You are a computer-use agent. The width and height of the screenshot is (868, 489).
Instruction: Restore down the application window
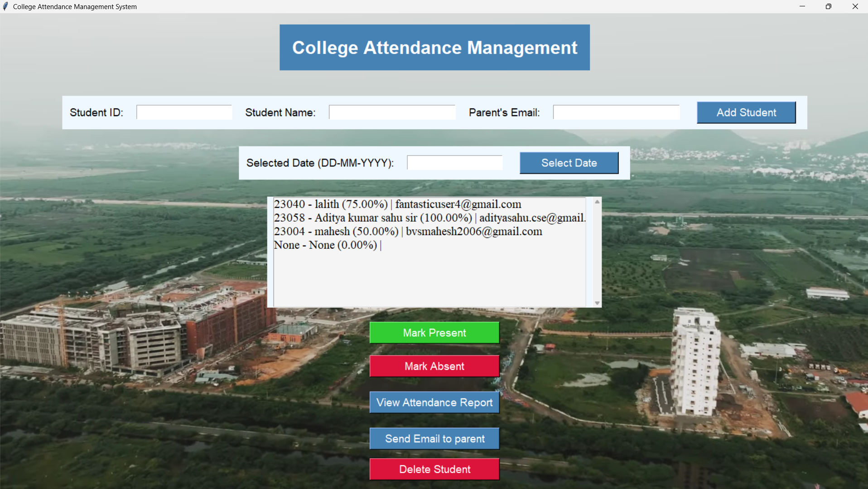pyautogui.click(x=829, y=6)
